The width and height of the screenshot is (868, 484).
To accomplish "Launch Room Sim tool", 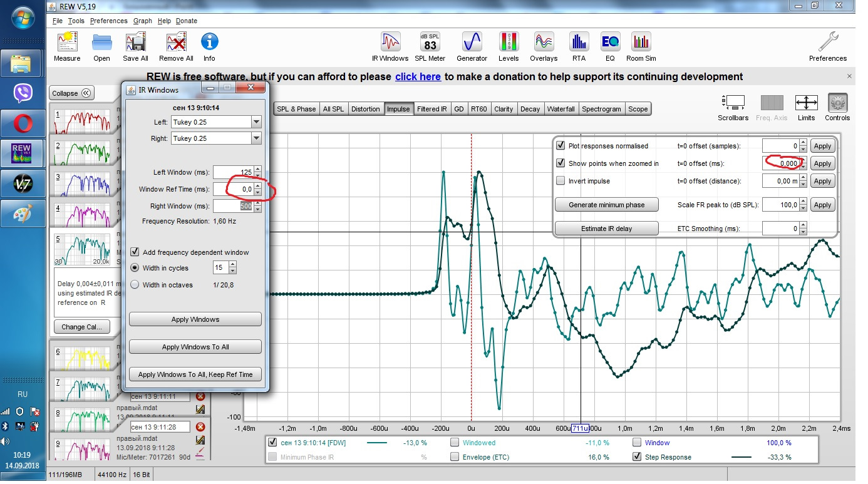I will 641,42.
